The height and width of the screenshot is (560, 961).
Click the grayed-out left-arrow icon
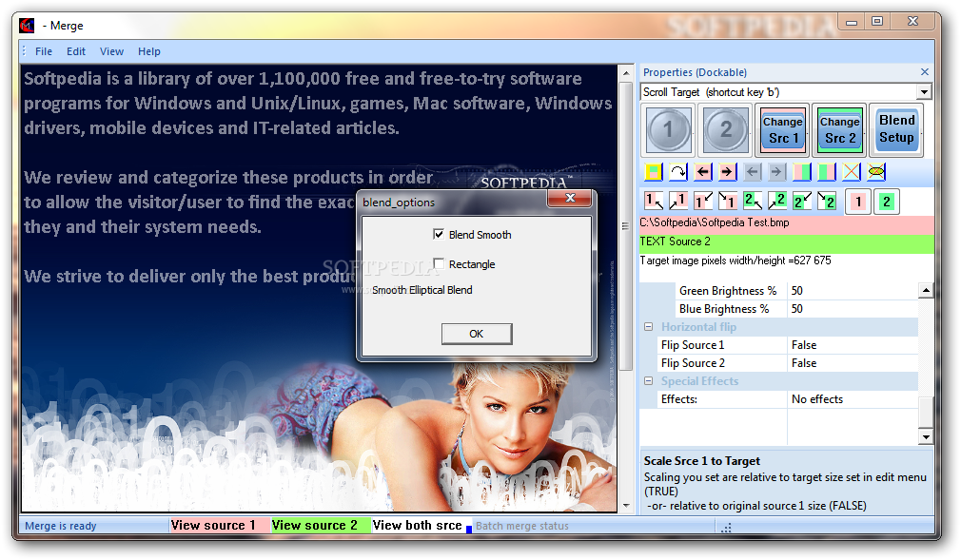[x=753, y=172]
